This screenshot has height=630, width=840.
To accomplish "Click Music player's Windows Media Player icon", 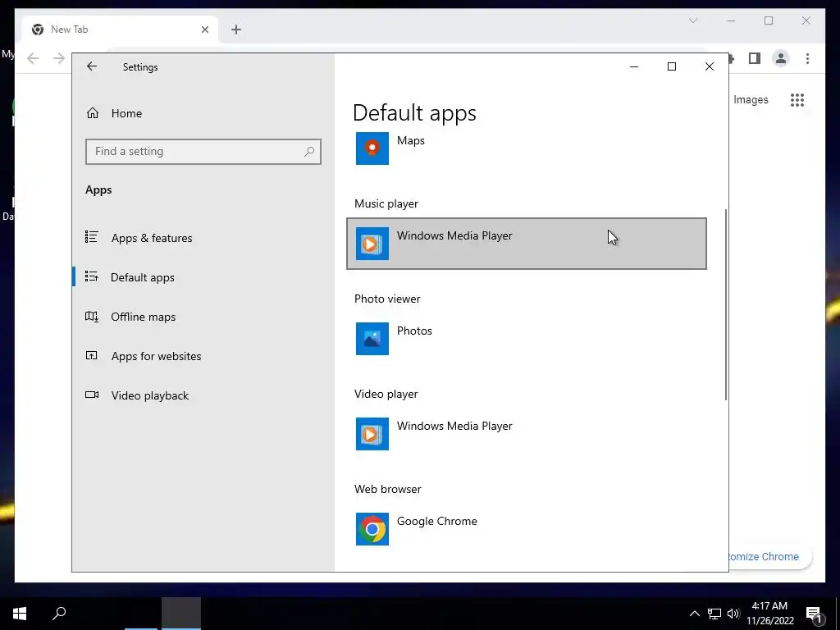I will (x=372, y=244).
